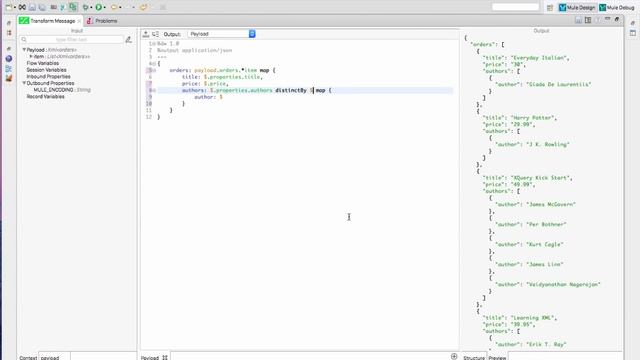The width and height of the screenshot is (640, 360).
Task: Click the code line 'price: $.price,'
Action: click(x=205, y=84)
